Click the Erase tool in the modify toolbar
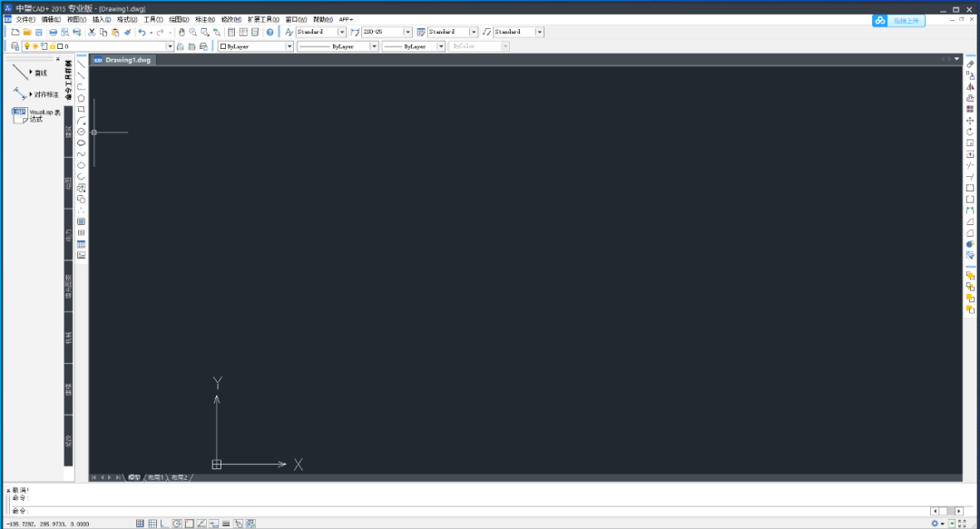The image size is (980, 529). pyautogui.click(x=970, y=64)
